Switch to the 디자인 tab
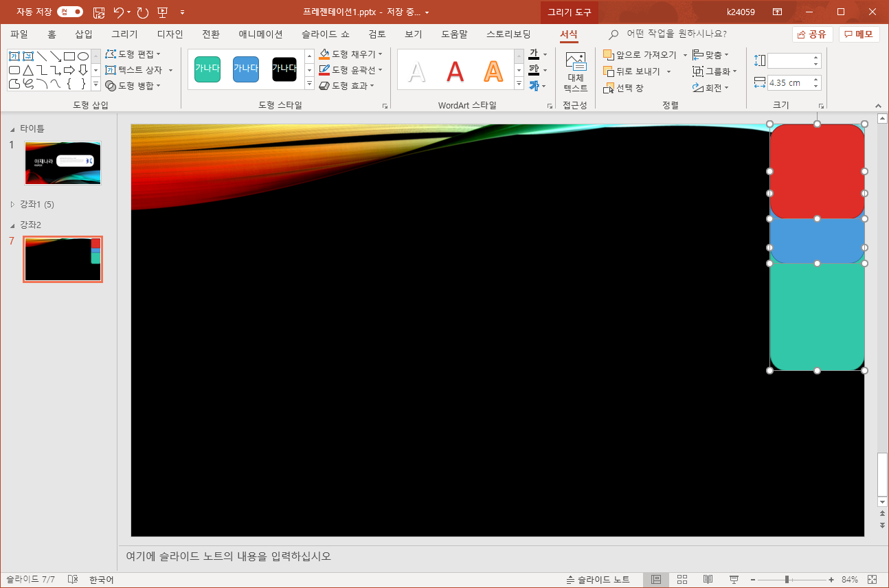This screenshot has width=889, height=588. pyautogui.click(x=170, y=34)
